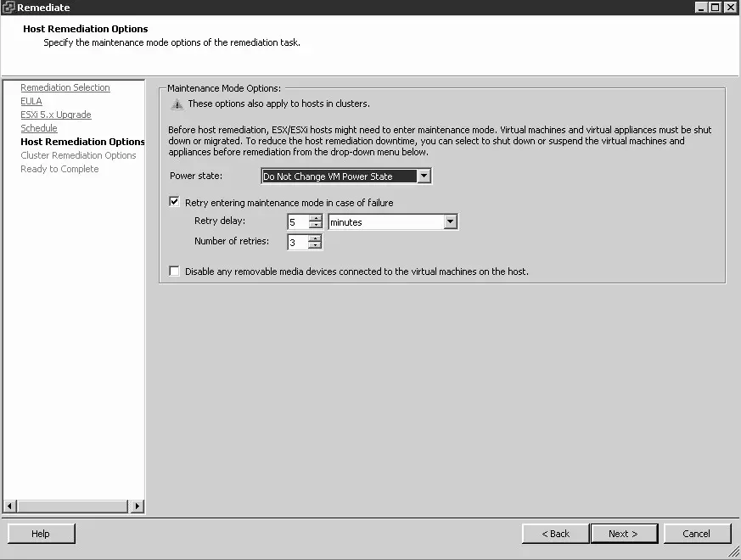741x560 pixels.
Task: Click the 'Host Remediation Options' page heading
Action: click(x=86, y=29)
